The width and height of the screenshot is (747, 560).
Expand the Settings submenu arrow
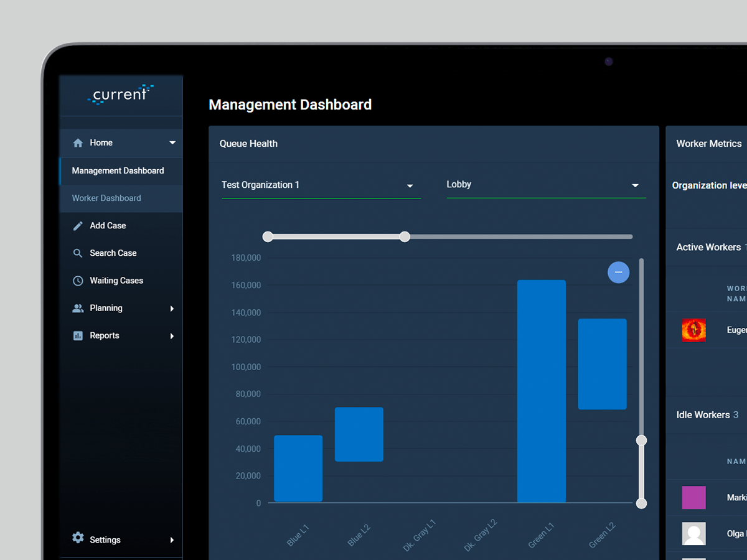click(x=172, y=540)
